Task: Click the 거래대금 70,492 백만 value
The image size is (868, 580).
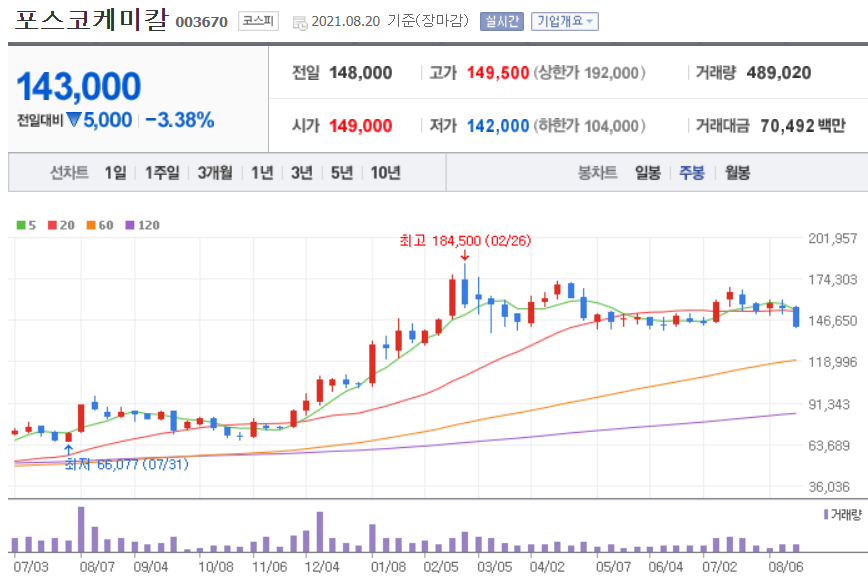Action: pyautogui.click(x=803, y=126)
